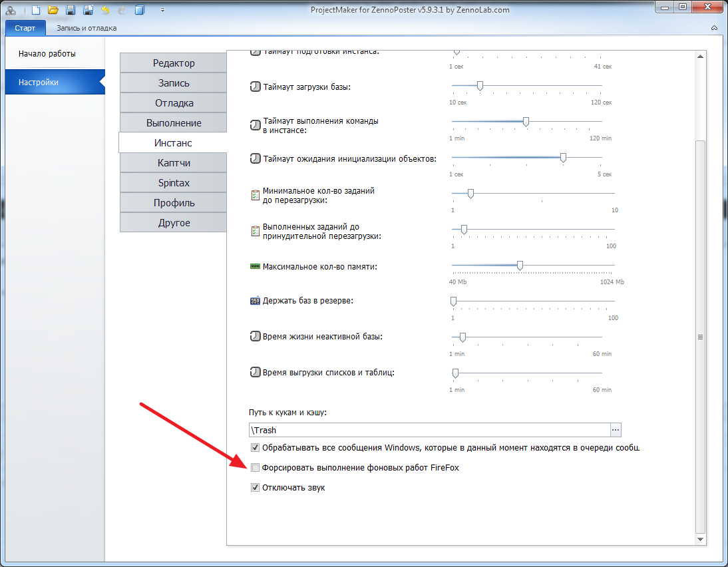Switch to the Старт tab

pyautogui.click(x=25, y=28)
